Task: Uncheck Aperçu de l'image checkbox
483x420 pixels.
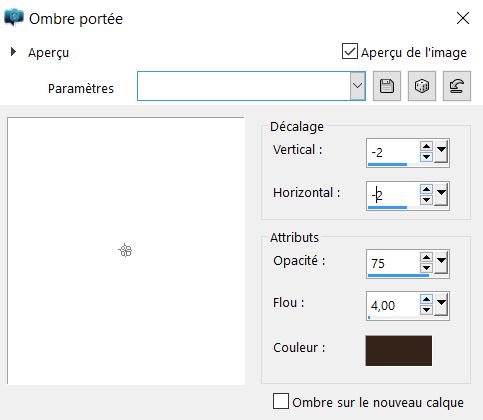Action: [350, 51]
